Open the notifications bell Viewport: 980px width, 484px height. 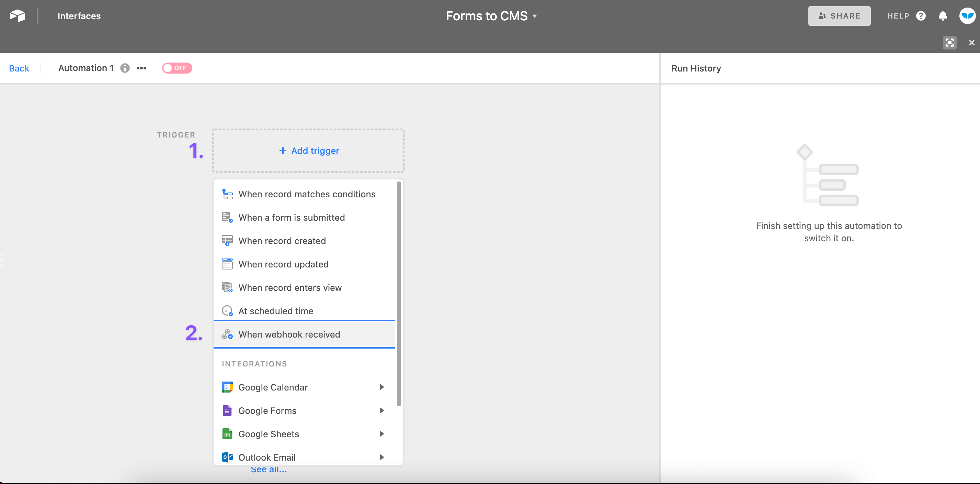pyautogui.click(x=943, y=15)
